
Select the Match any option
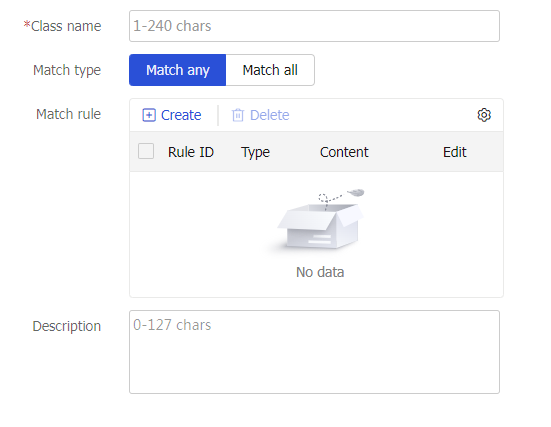point(177,70)
